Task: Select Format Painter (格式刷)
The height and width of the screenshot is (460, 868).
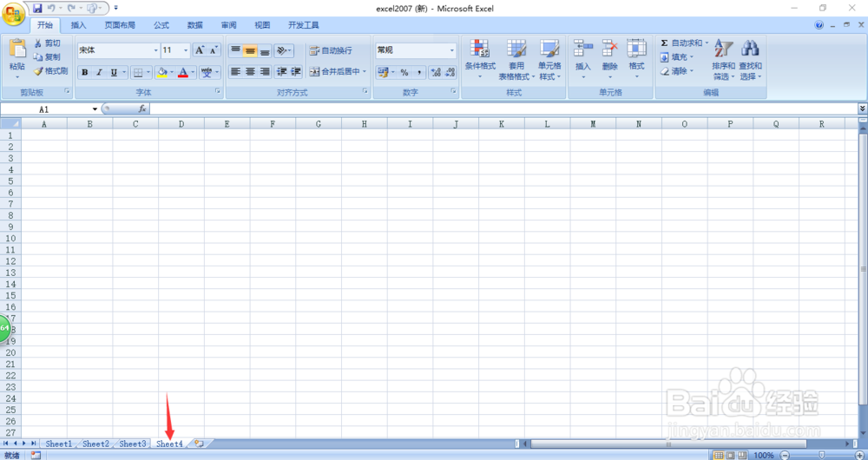Action: (50, 71)
